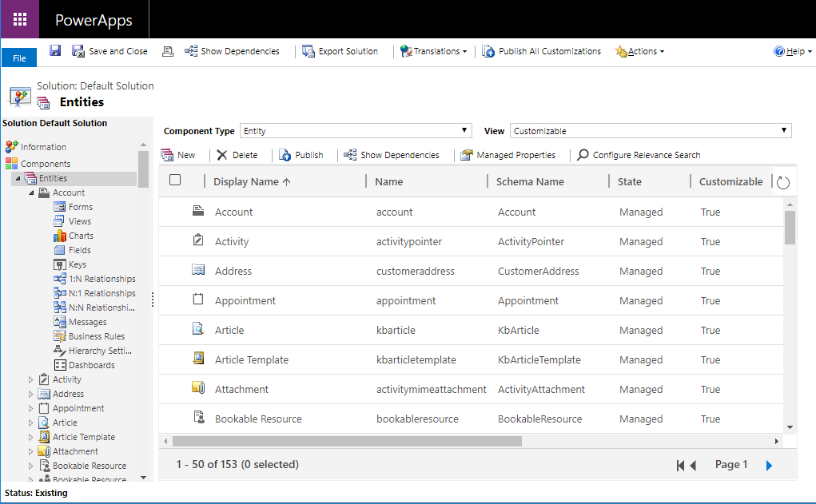Open the Actions dropdown menu
The width and height of the screenshot is (816, 504).
pos(639,51)
